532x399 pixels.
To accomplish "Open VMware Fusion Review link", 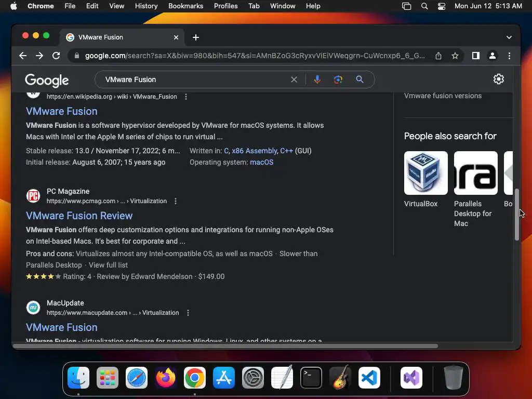I will (x=79, y=216).
